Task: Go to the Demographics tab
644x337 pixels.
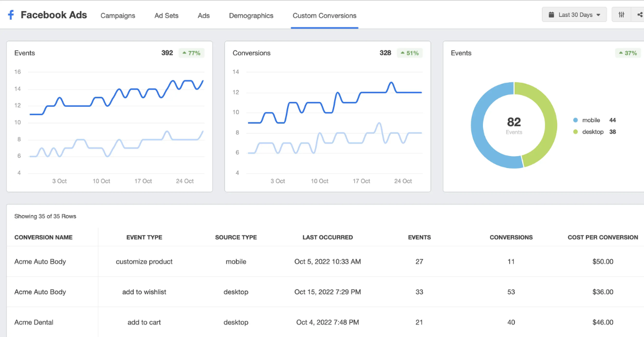Action: click(x=251, y=16)
